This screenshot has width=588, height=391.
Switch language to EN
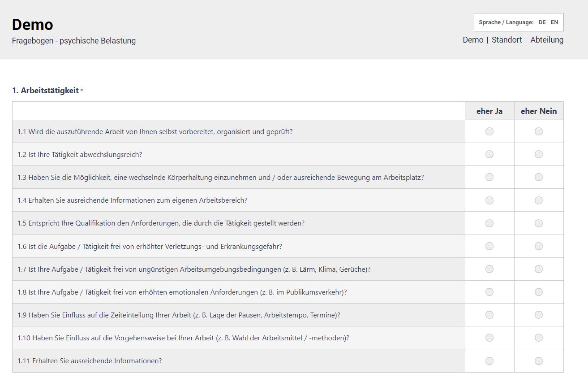554,22
